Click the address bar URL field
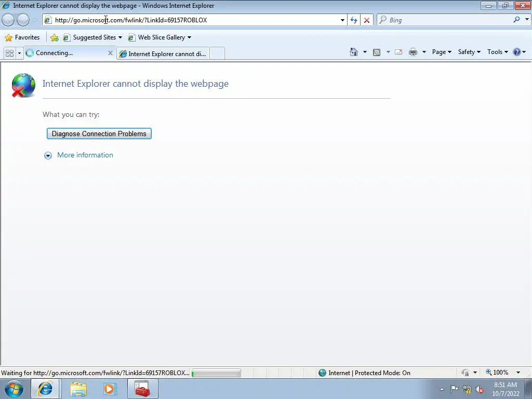532x399 pixels. click(x=195, y=20)
